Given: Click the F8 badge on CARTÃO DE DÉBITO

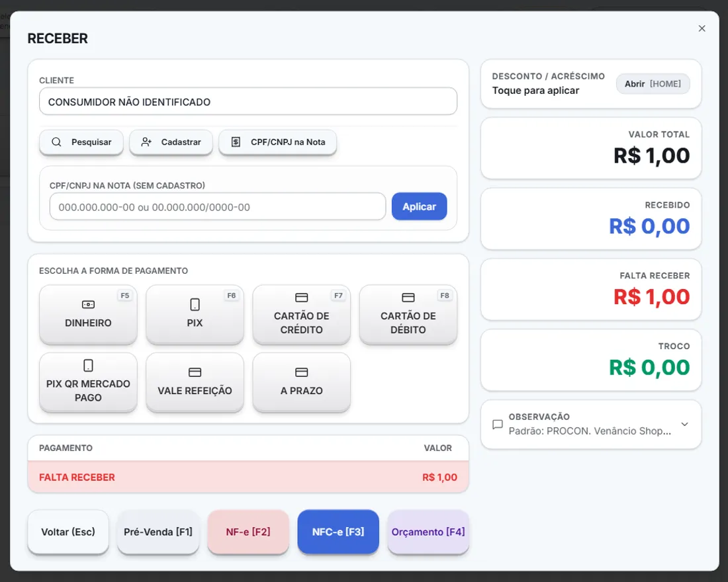Looking at the screenshot, I should [x=445, y=296].
